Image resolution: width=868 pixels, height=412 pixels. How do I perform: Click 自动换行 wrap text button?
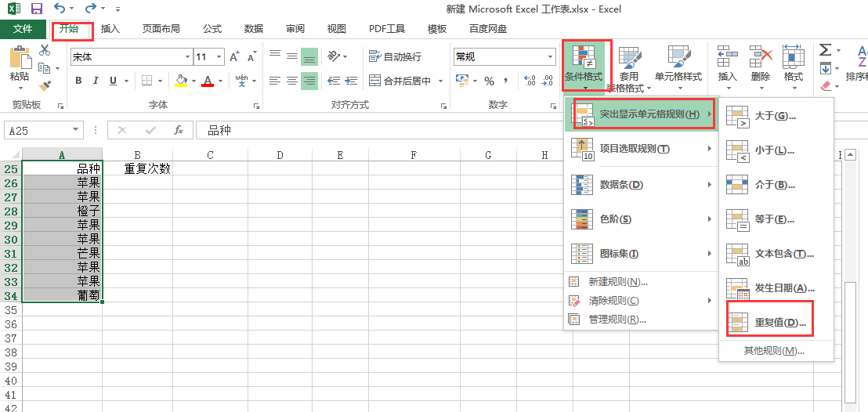pos(396,56)
